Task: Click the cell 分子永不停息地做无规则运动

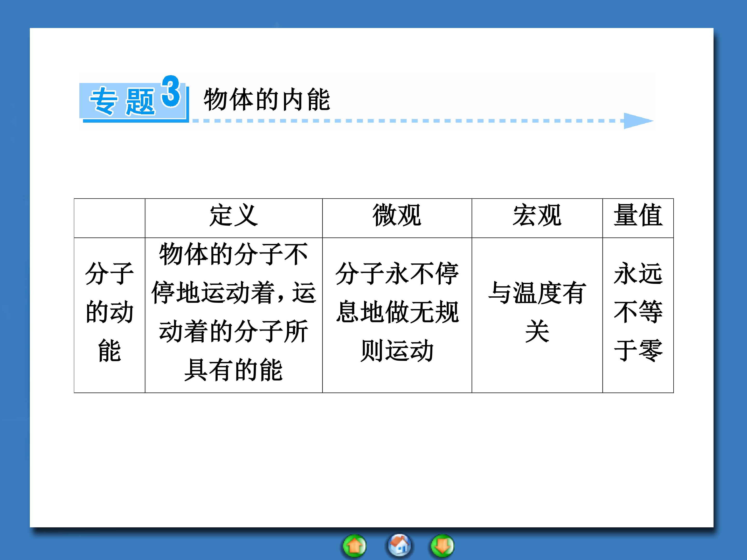Action: click(x=397, y=315)
